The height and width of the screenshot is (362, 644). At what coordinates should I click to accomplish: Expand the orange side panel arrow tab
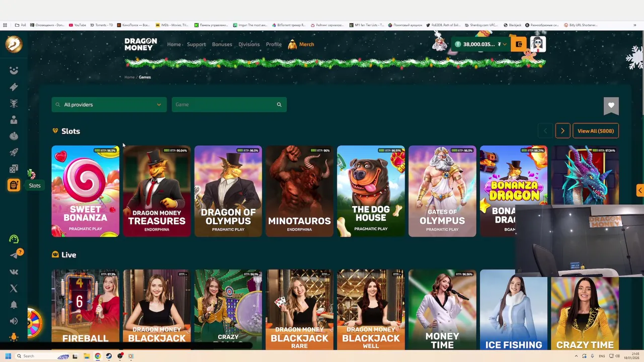(640, 190)
